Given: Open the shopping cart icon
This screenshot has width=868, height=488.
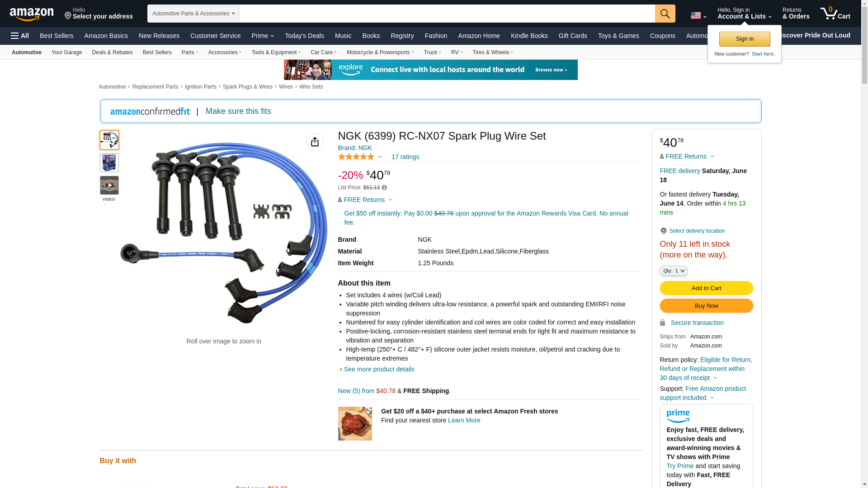Looking at the screenshot, I should tap(835, 13).
